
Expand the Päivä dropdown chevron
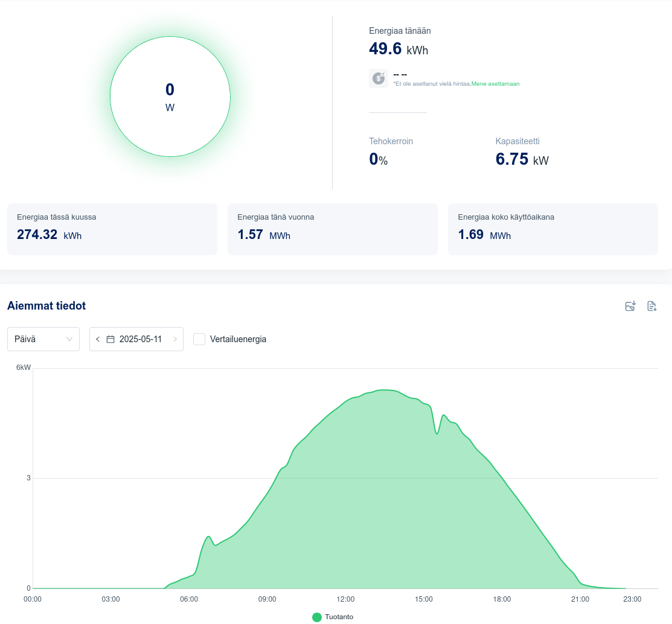(69, 339)
